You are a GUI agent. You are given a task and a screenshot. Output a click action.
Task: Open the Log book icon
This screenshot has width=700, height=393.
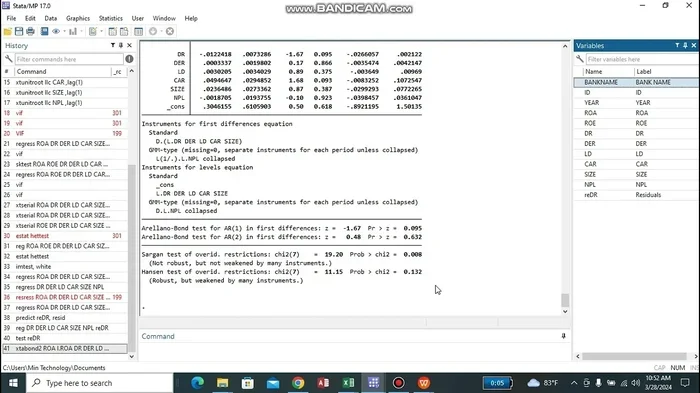pyautogui.click(x=44, y=31)
